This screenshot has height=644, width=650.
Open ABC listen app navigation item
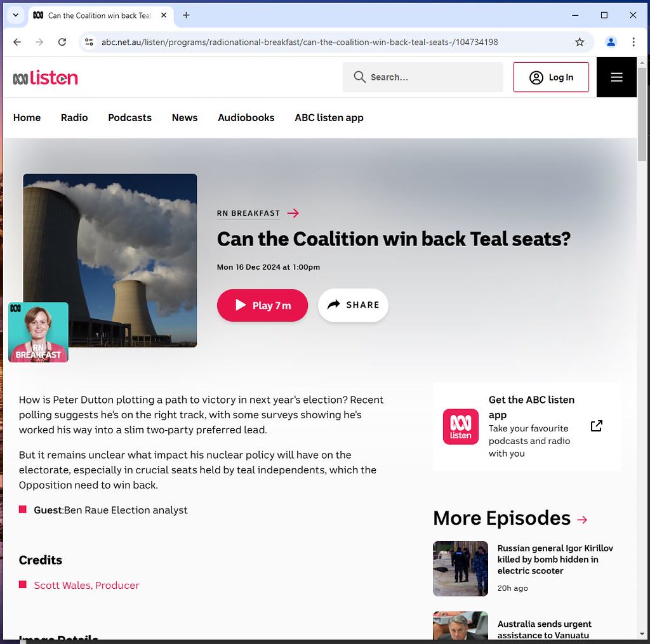click(x=329, y=117)
